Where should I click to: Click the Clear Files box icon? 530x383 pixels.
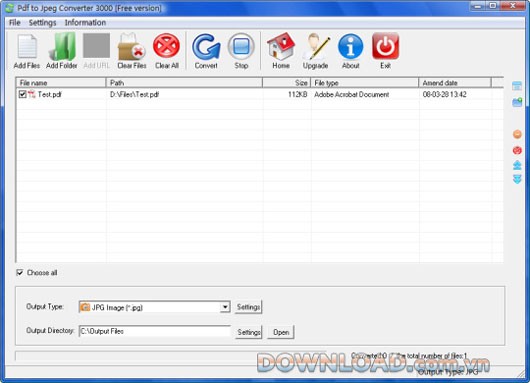pyautogui.click(x=131, y=46)
